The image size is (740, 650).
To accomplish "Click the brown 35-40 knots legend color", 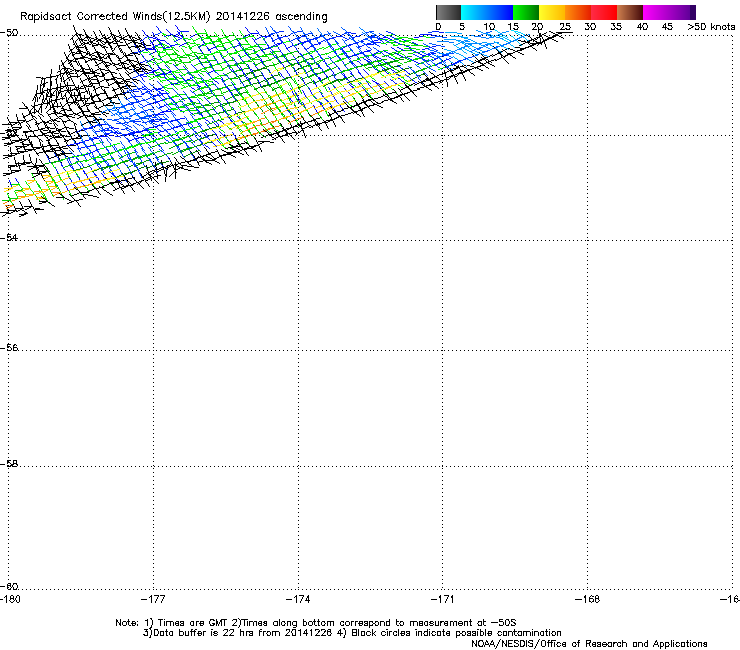I will 630,12.
